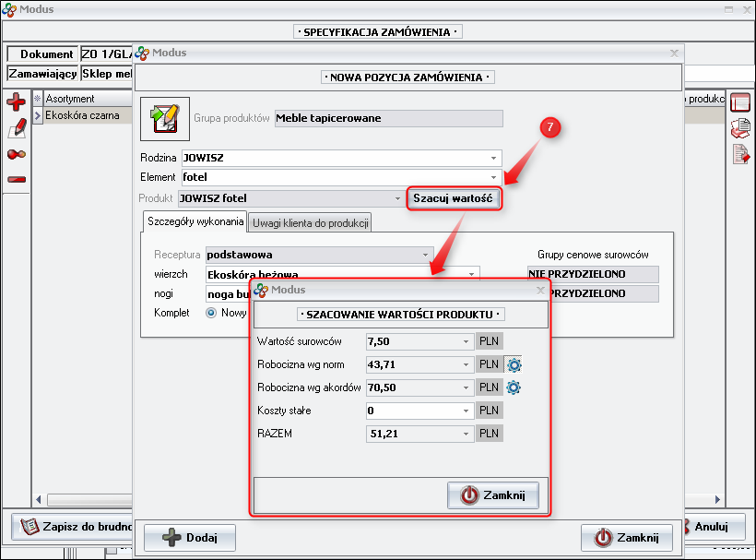Image resolution: width=756 pixels, height=560 pixels.
Task: Click the product group selection icon button
Action: click(x=164, y=118)
